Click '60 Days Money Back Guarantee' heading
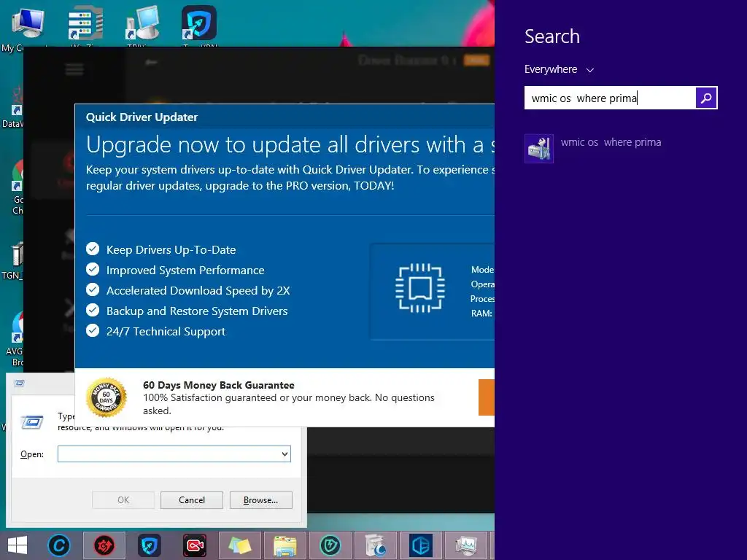This screenshot has width=747, height=560. [219, 385]
